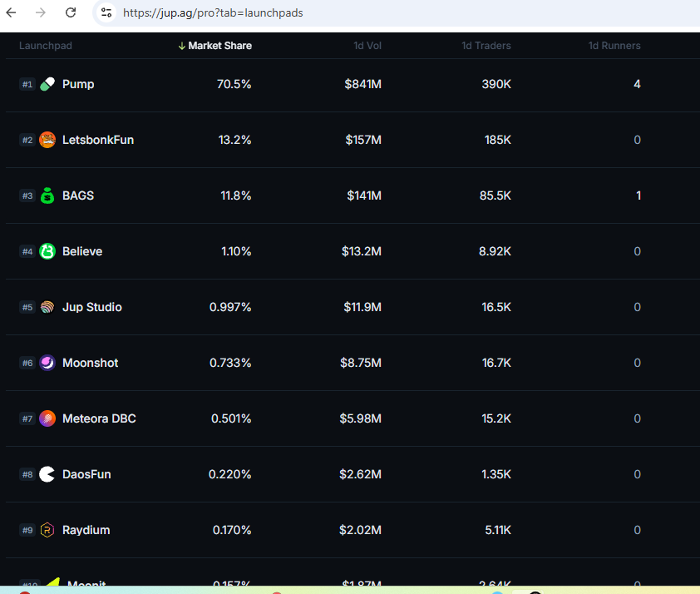
Task: Open the DaosFun launchpad name
Action: (86, 474)
